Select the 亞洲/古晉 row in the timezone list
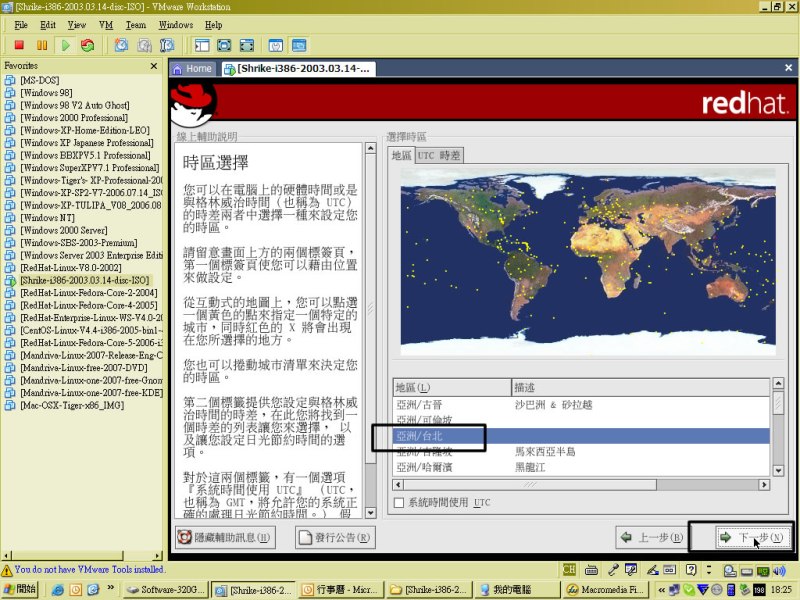This screenshot has height=600, width=800. [581, 405]
